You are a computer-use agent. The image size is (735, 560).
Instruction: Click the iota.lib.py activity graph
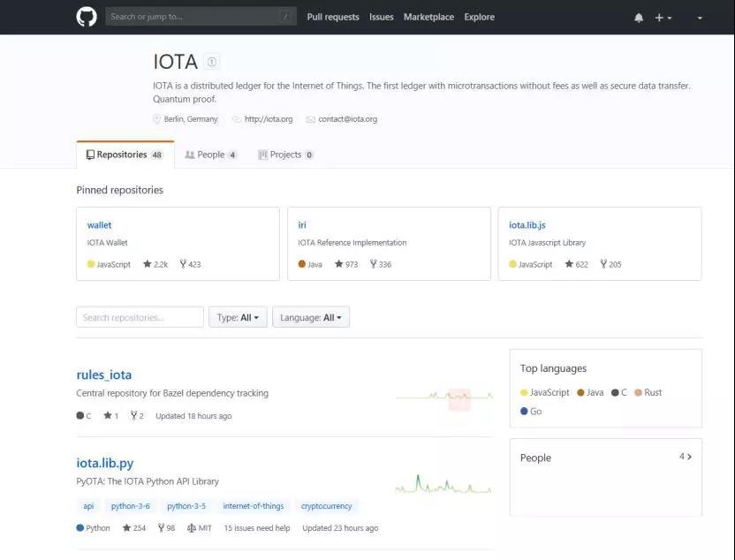point(443,485)
